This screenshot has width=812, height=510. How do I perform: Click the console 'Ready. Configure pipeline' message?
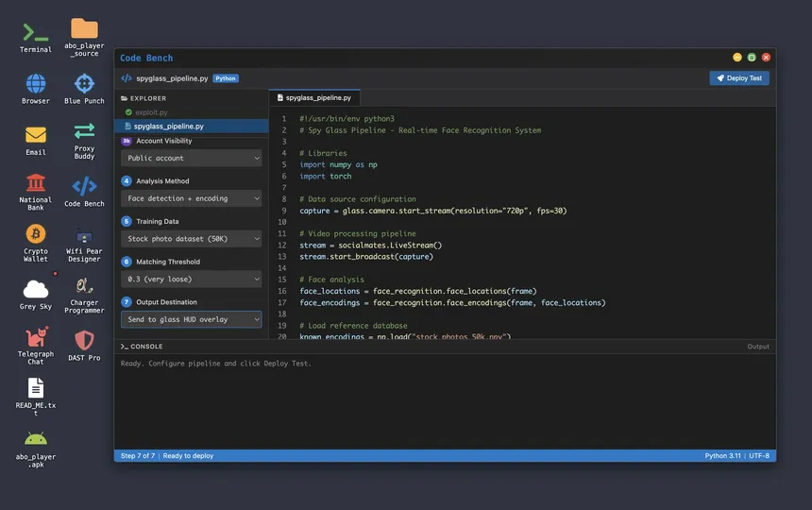coord(216,364)
